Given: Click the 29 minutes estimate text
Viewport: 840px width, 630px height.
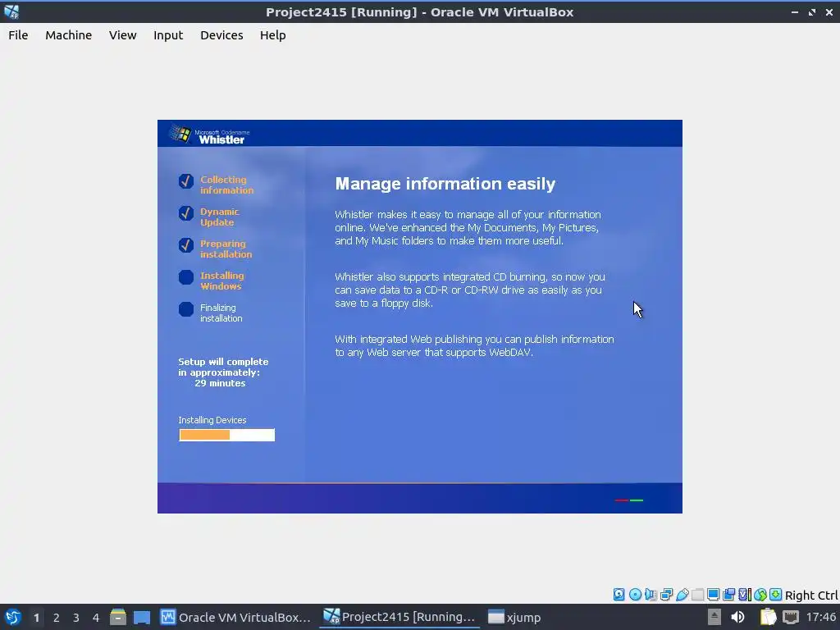Looking at the screenshot, I should (220, 383).
